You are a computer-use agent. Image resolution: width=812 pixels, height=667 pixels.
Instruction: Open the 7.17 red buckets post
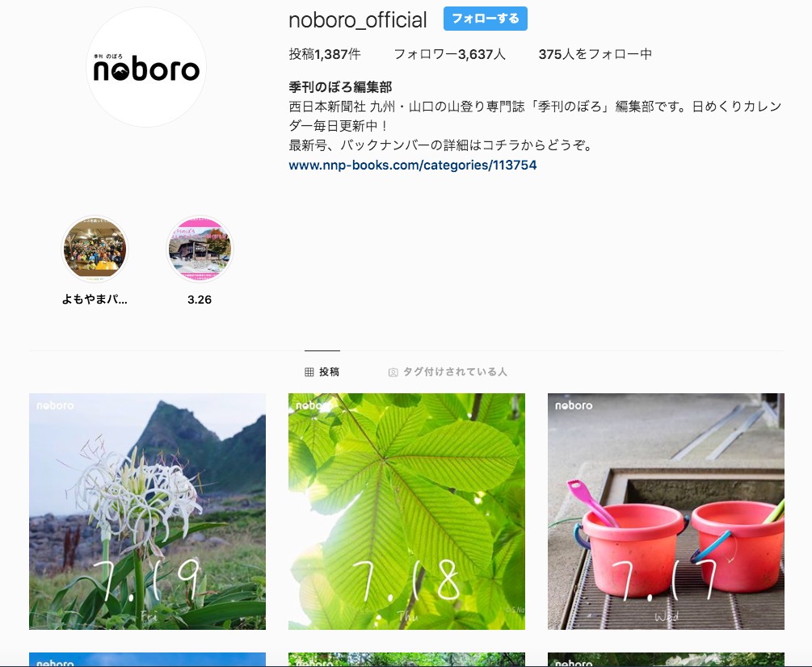(x=666, y=511)
